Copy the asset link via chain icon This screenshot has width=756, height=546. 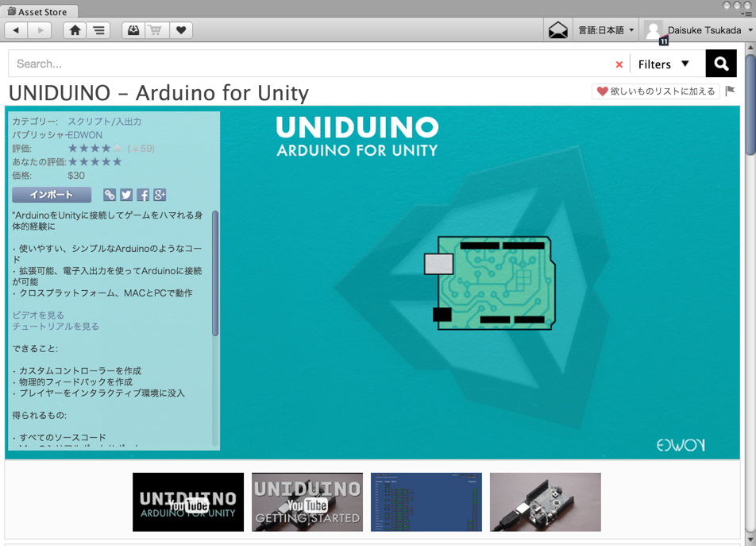click(x=110, y=195)
